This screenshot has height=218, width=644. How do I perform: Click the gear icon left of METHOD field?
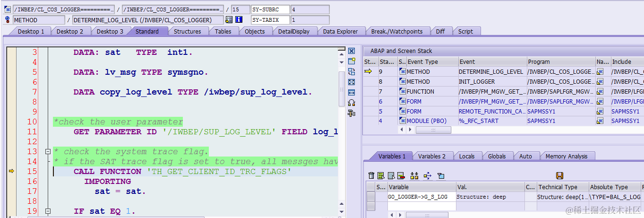coord(7,20)
